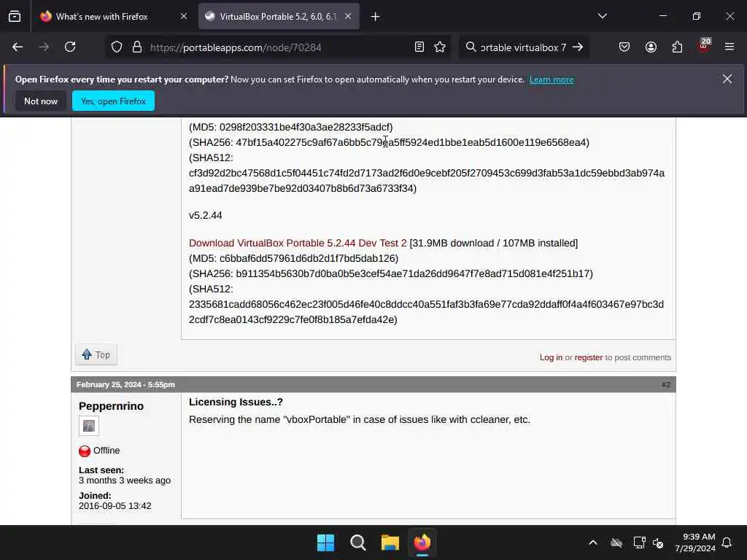This screenshot has height=560, width=747.
Task: Click OneDrive cloud tray icon
Action: tap(616, 542)
